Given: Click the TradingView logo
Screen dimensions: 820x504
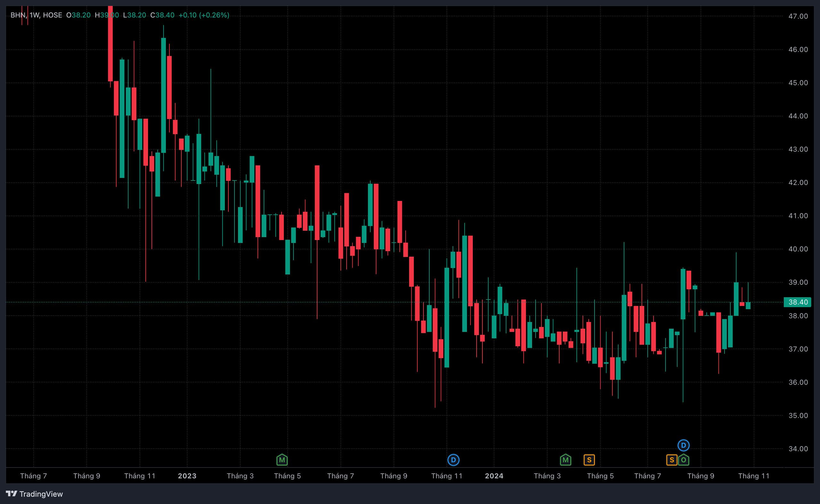Looking at the screenshot, I should tap(34, 494).
